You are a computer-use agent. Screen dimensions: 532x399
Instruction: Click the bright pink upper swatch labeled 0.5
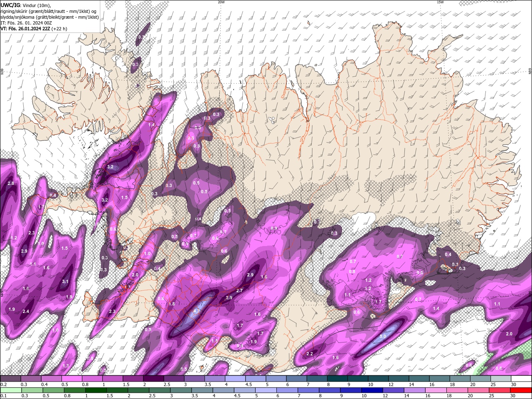[x=71, y=379]
